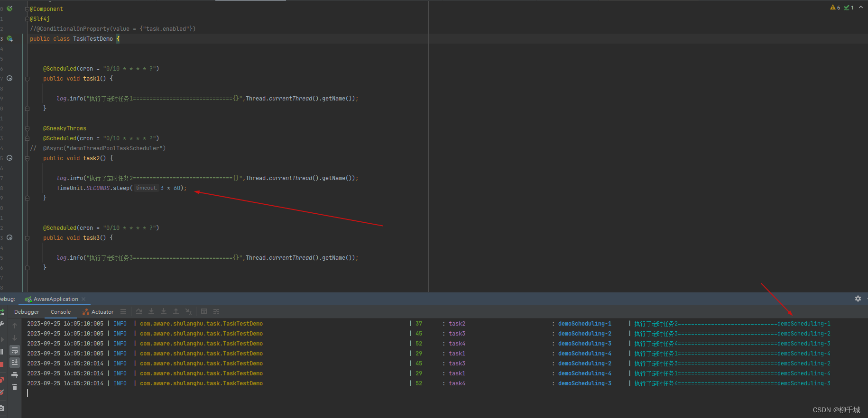This screenshot has width=868, height=418.
Task: Click the green checkmark typo indicator showing 1
Action: pyautogui.click(x=849, y=7)
